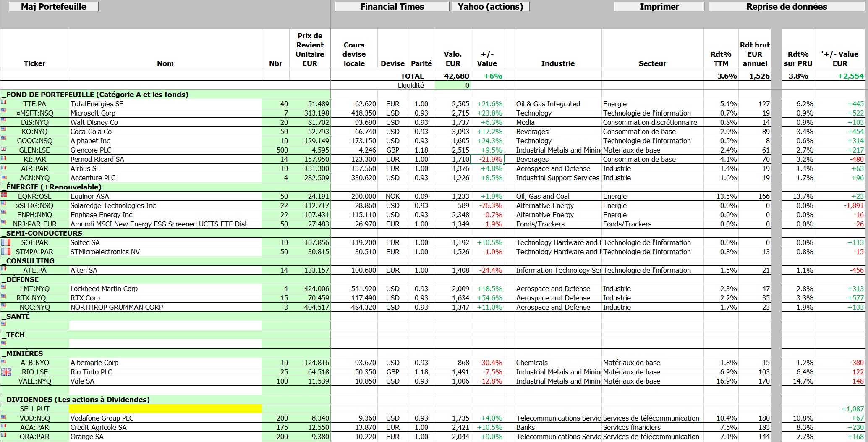This screenshot has width=868, height=442.
Task: Select the _SANTÉ section header
Action: (x=165, y=316)
